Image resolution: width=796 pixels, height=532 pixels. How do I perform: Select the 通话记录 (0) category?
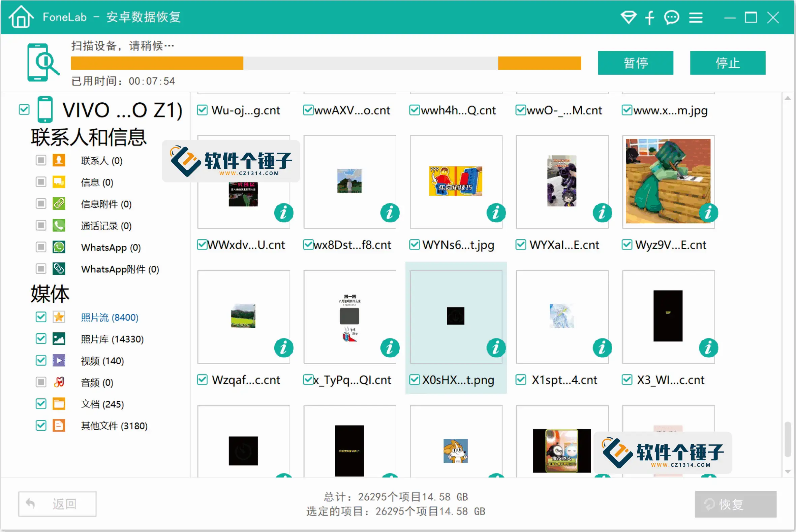(106, 226)
